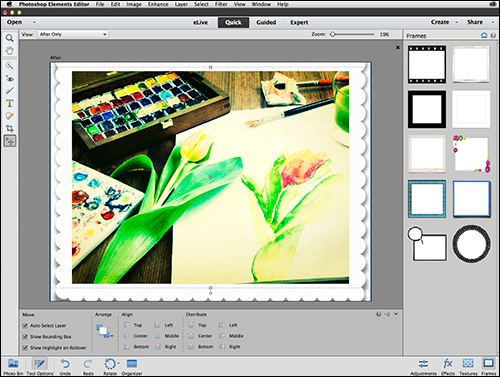The image size is (500, 377).
Task: Expand the Share dropdown arrow
Action: pyautogui.click(x=493, y=22)
